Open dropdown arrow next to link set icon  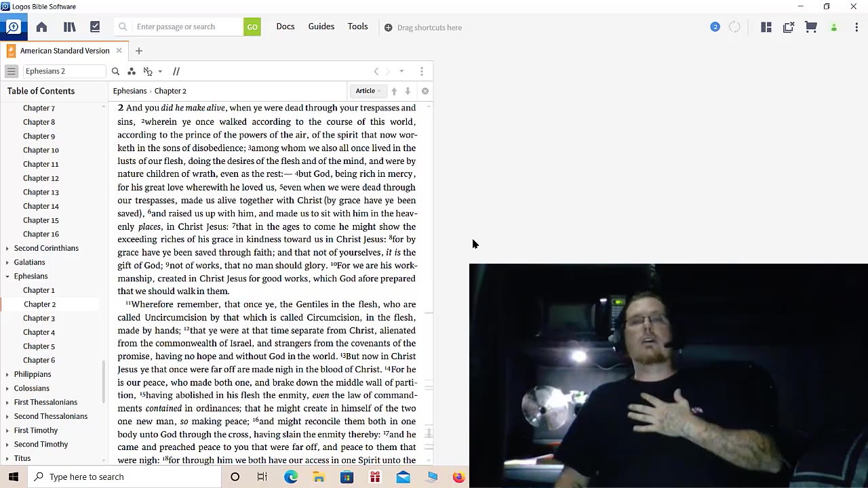(160, 71)
